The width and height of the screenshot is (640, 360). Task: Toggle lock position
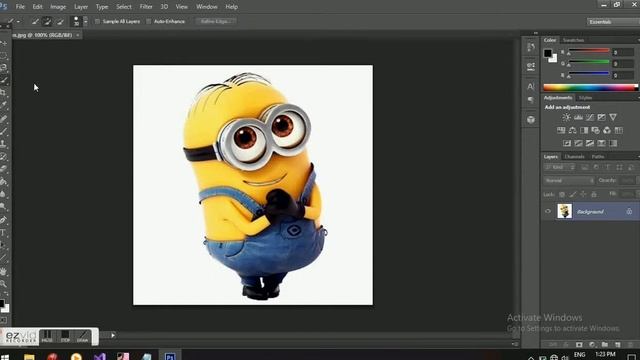583,195
